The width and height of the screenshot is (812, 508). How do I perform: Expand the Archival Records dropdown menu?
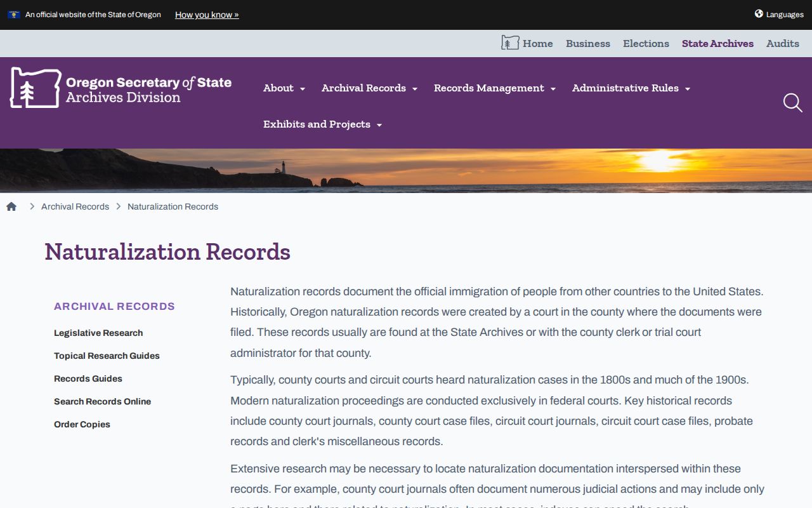pos(369,88)
